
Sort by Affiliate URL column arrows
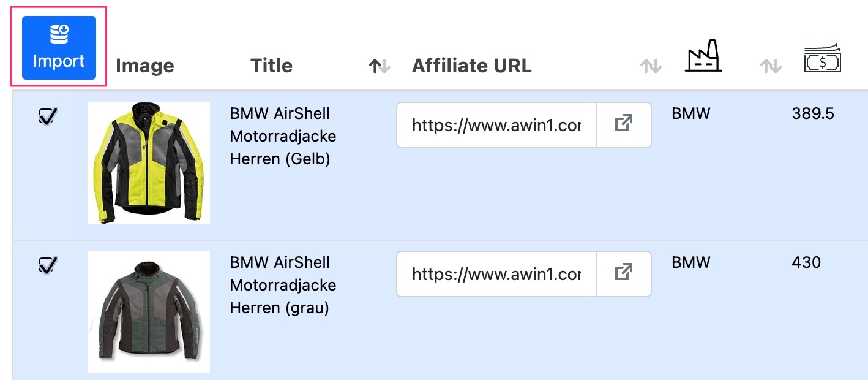(650, 66)
